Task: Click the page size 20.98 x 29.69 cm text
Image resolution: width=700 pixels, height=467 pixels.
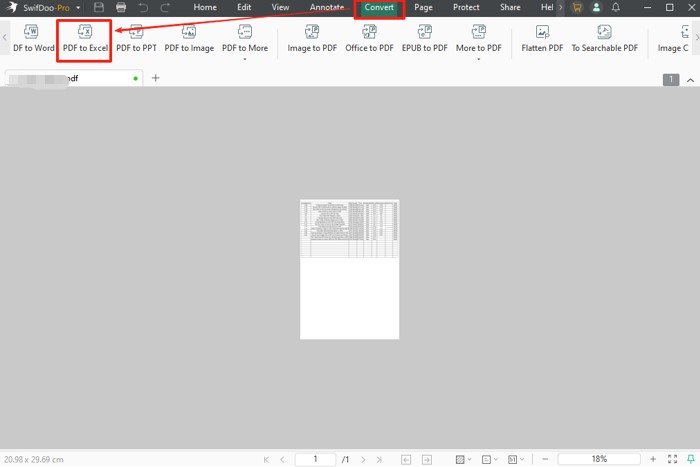Action: click(x=34, y=459)
